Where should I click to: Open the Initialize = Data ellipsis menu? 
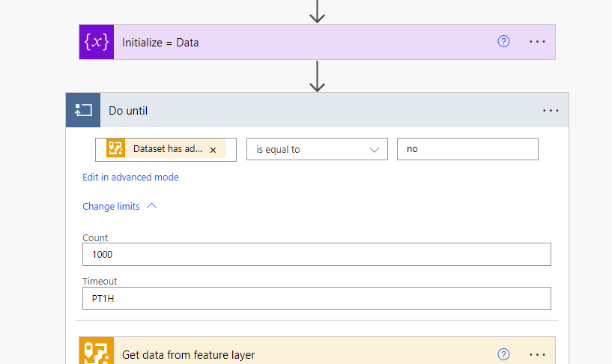pyautogui.click(x=537, y=42)
